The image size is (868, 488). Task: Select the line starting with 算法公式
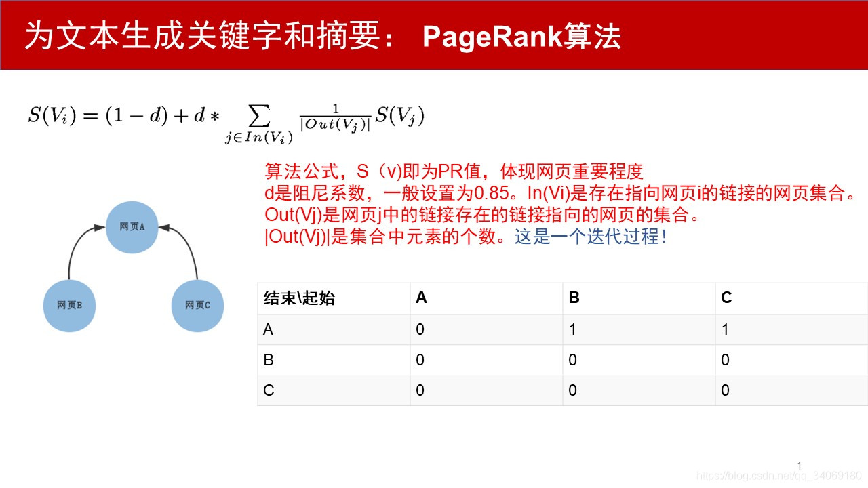(x=453, y=171)
